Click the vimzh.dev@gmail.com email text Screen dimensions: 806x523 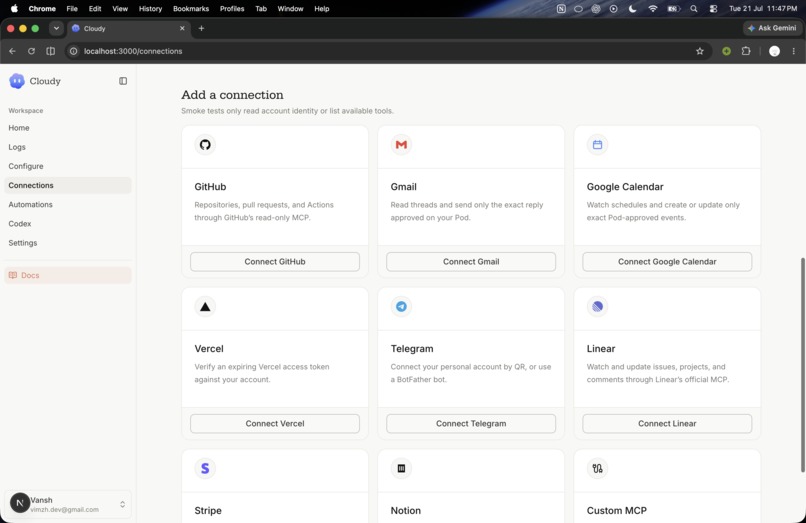click(65, 510)
